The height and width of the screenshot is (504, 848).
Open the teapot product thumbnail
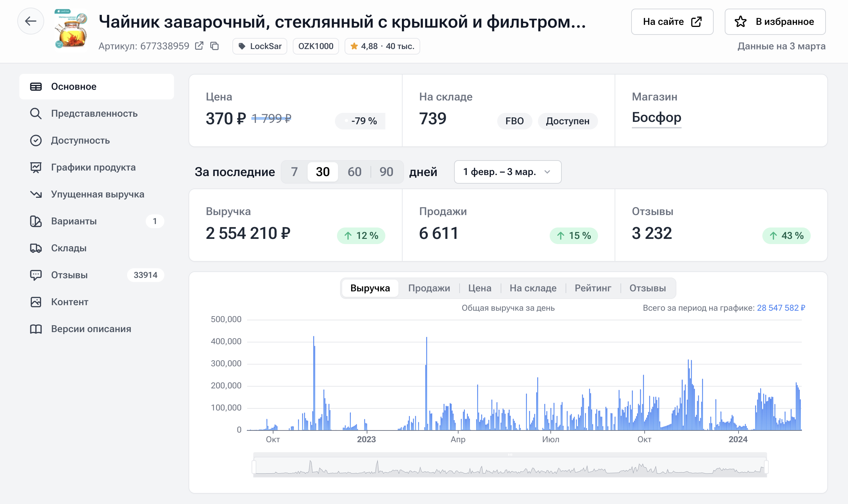(71, 29)
